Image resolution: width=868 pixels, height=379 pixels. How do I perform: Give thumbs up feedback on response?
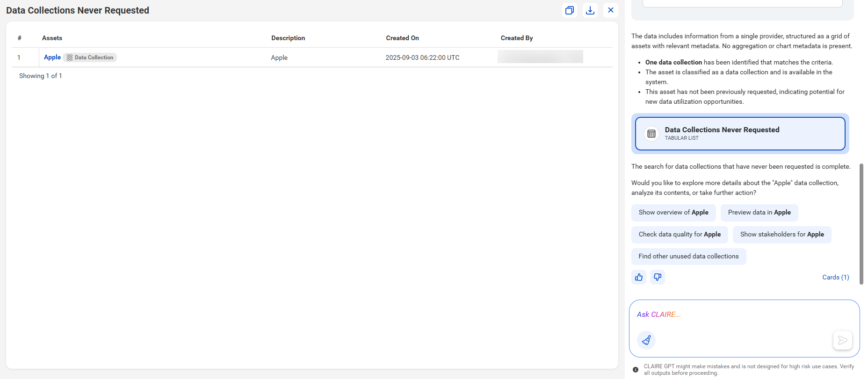pyautogui.click(x=639, y=277)
